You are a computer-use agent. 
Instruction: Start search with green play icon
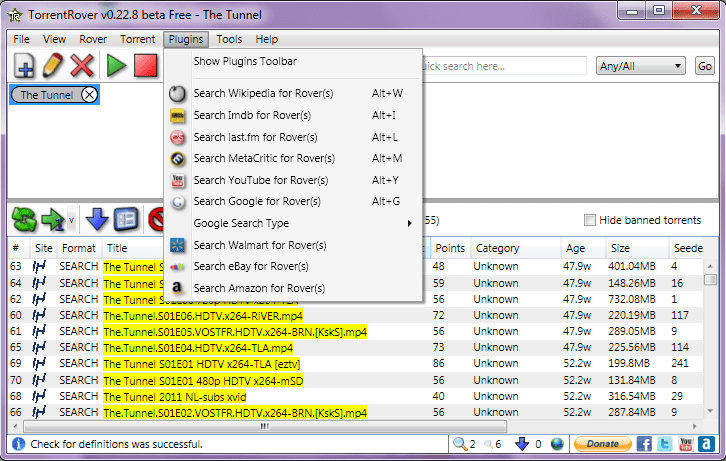click(x=116, y=65)
